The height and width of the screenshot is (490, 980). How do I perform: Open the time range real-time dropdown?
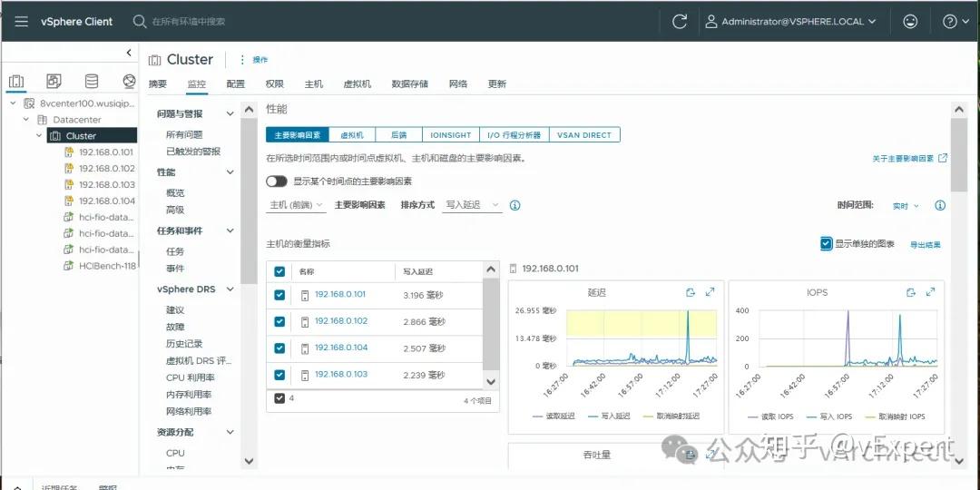click(905, 206)
